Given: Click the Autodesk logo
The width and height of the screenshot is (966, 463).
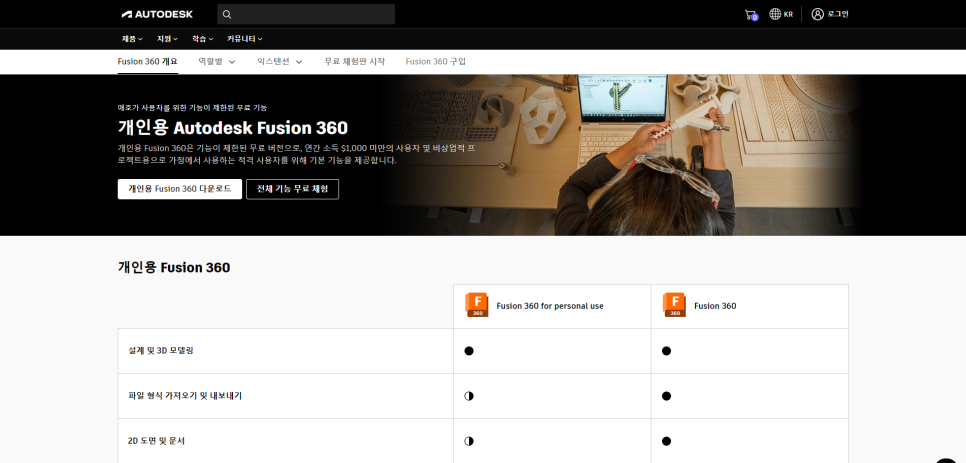Looking at the screenshot, I should click(x=157, y=14).
